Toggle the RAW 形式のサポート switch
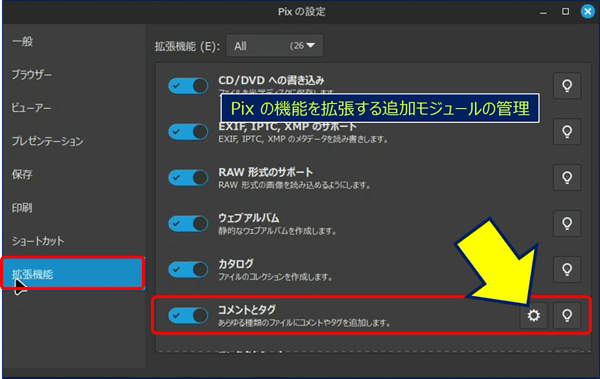This screenshot has width=600, height=379. [x=188, y=178]
